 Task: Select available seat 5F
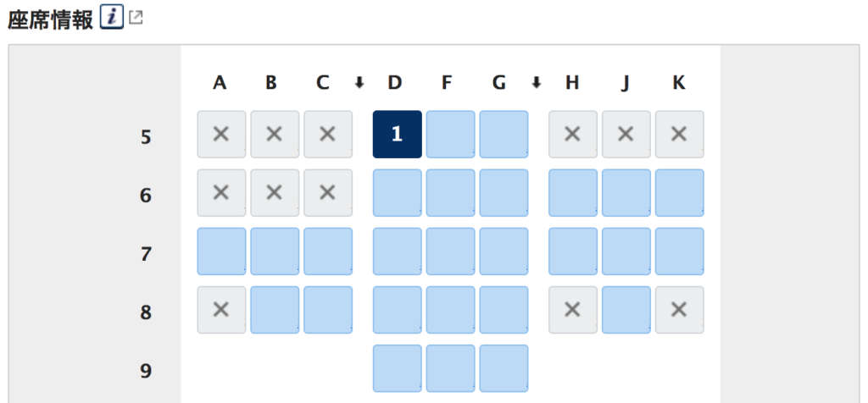(451, 135)
